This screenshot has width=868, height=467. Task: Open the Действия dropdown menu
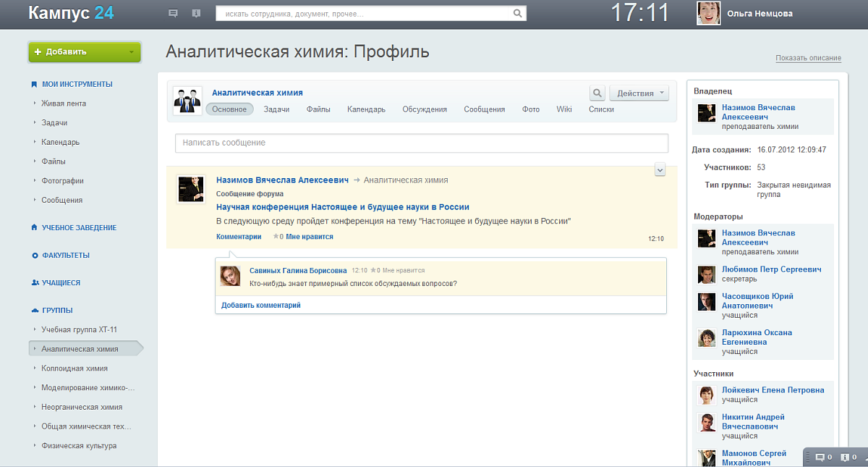(x=639, y=93)
